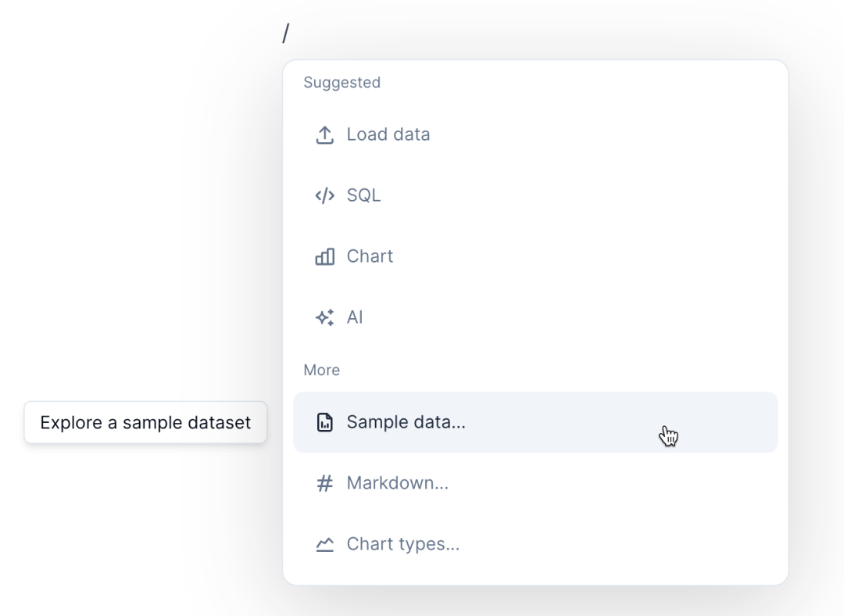Click the bar chart icon beside Chart
The height and width of the screenshot is (616, 844).
coord(324,256)
